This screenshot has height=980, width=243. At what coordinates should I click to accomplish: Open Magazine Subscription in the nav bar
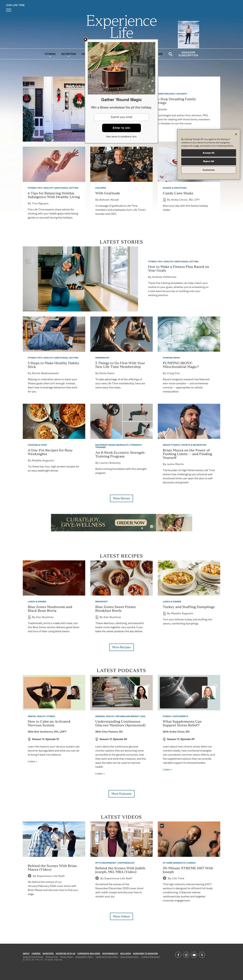click(x=188, y=54)
